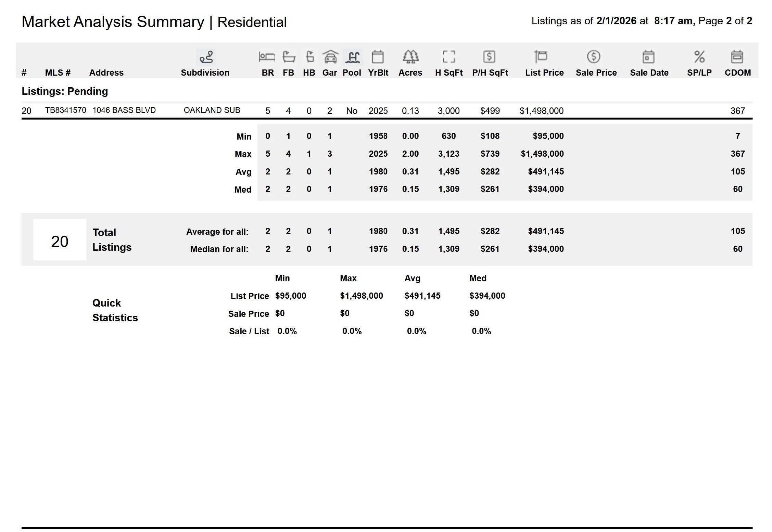Viewport: 772px width, 532px height.
Task: Click the subdivision map pin icon
Action: 206,57
